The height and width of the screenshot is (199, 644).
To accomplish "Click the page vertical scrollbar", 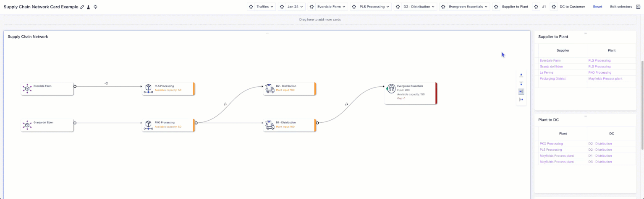I will point(642,105).
